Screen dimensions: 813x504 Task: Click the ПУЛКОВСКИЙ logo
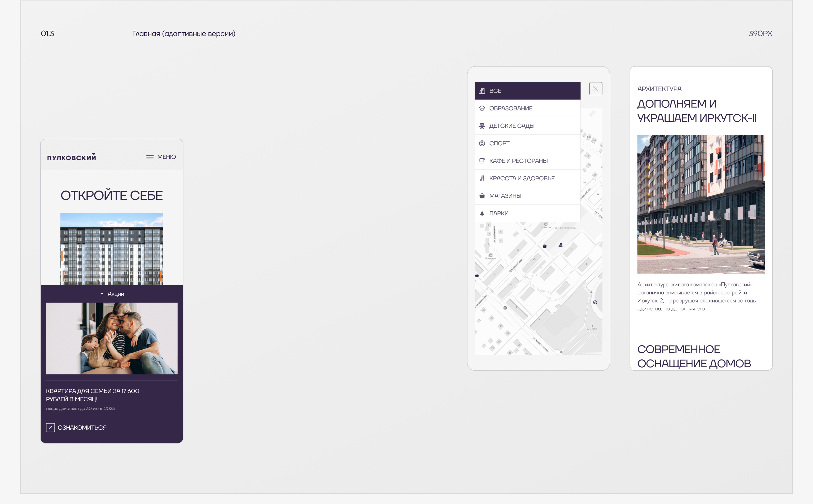point(71,157)
